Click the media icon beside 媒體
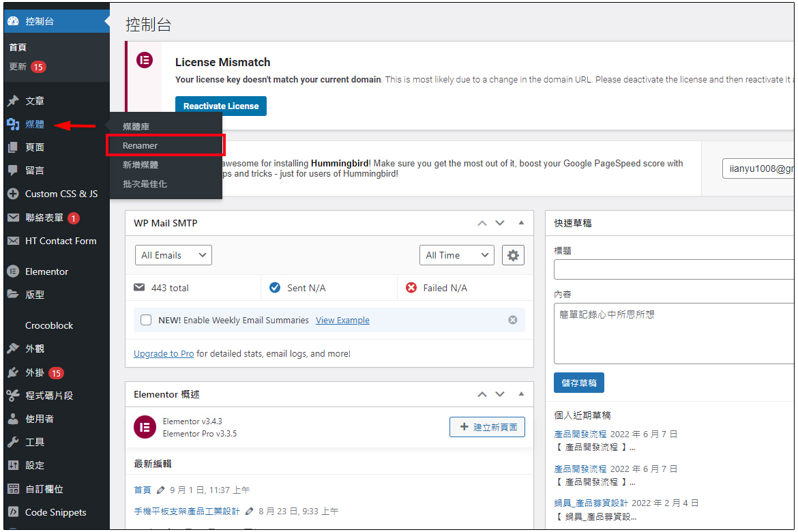Screen dimensions: 798x532 pyautogui.click(x=13, y=124)
